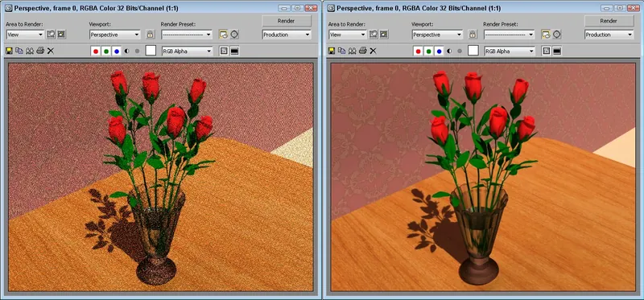Click white color swatch in left render window
The image size is (644, 300).
151,51
